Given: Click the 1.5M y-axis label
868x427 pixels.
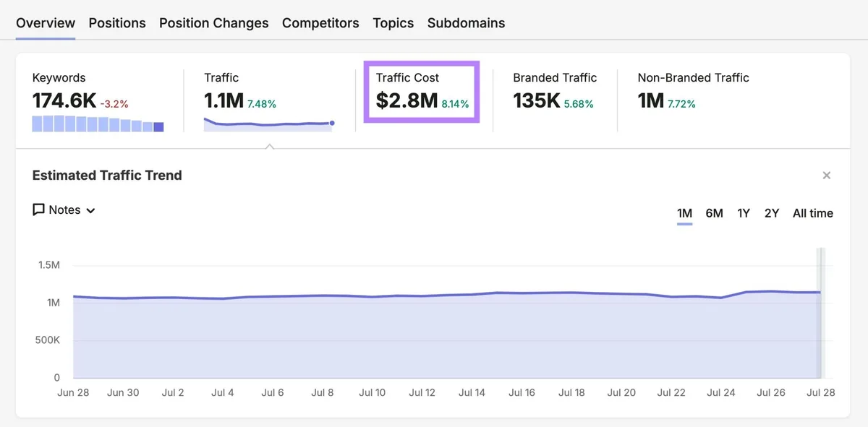Looking at the screenshot, I should pyautogui.click(x=49, y=265).
